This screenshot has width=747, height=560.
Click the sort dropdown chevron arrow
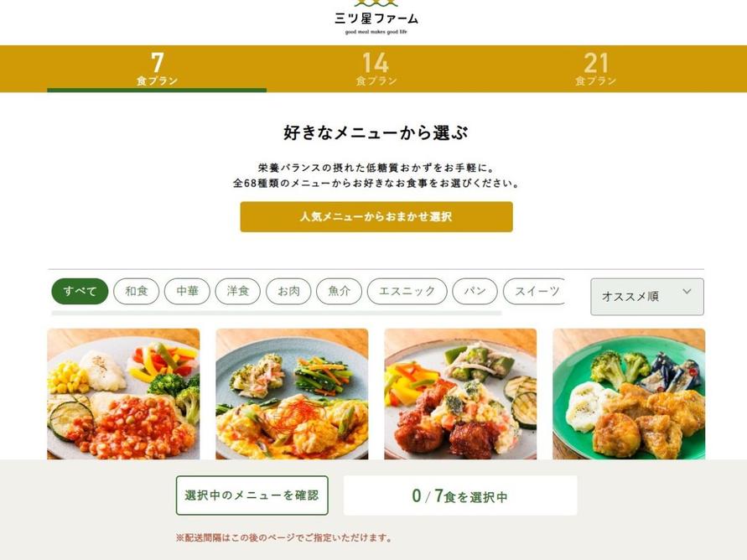click(687, 291)
